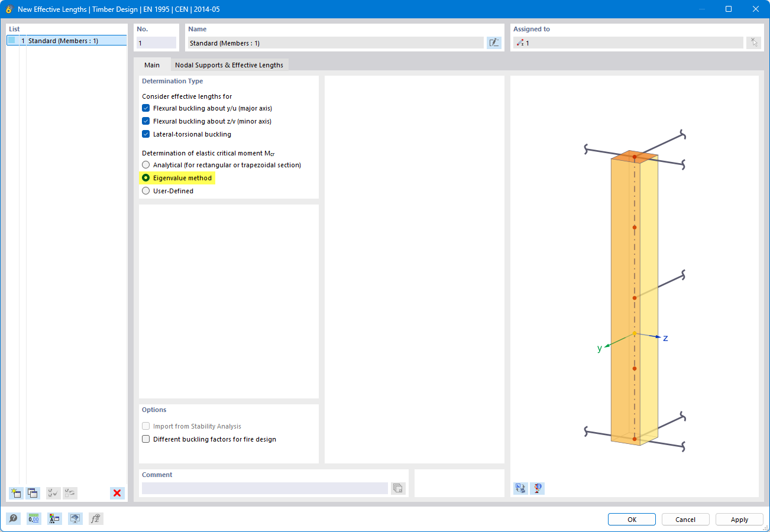Click the select-all checkmarks icon under the list
Image resolution: width=770 pixels, height=532 pixels.
coord(53,493)
